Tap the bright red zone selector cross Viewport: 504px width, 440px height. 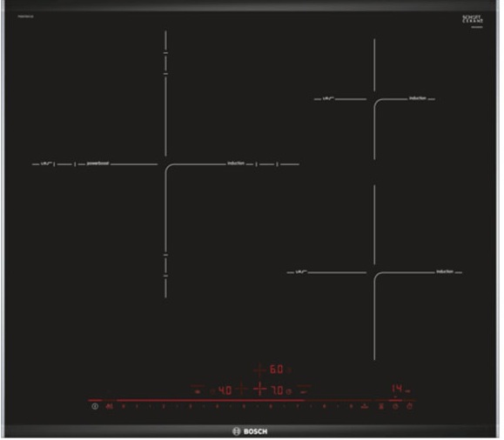click(259, 389)
